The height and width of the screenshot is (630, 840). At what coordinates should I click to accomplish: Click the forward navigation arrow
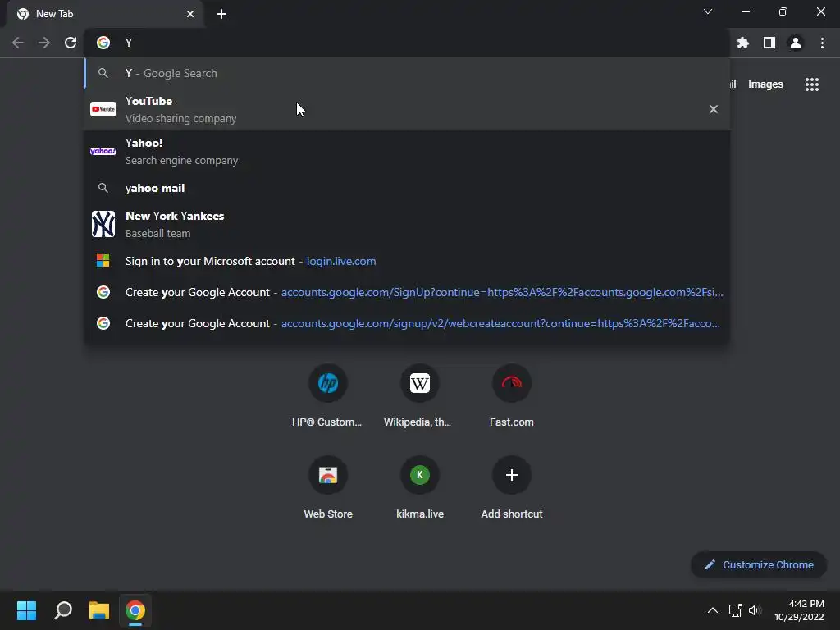(44, 43)
